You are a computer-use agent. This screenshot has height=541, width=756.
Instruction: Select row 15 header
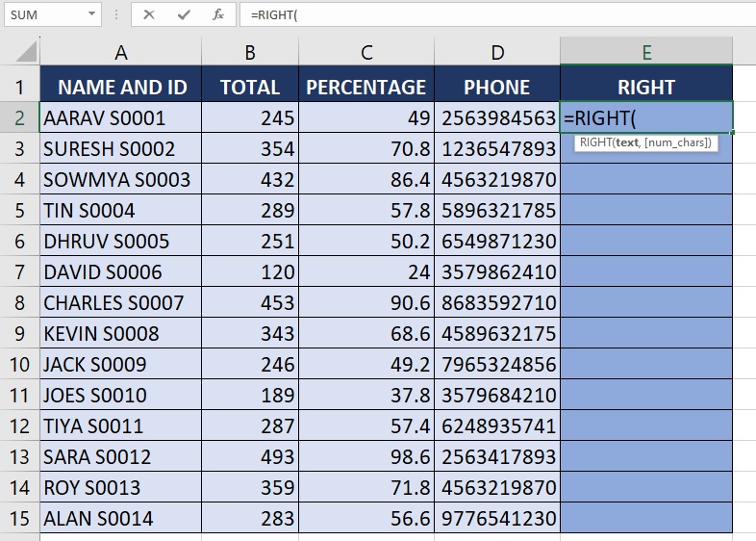tap(19, 519)
